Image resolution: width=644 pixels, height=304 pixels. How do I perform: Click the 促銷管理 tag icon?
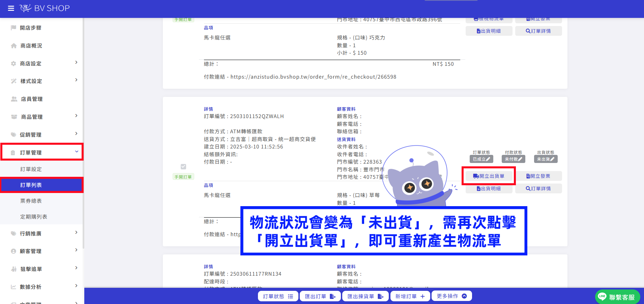[x=13, y=135]
